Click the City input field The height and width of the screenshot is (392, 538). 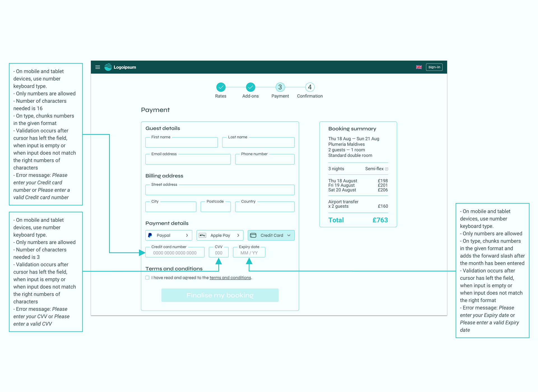tap(171, 207)
